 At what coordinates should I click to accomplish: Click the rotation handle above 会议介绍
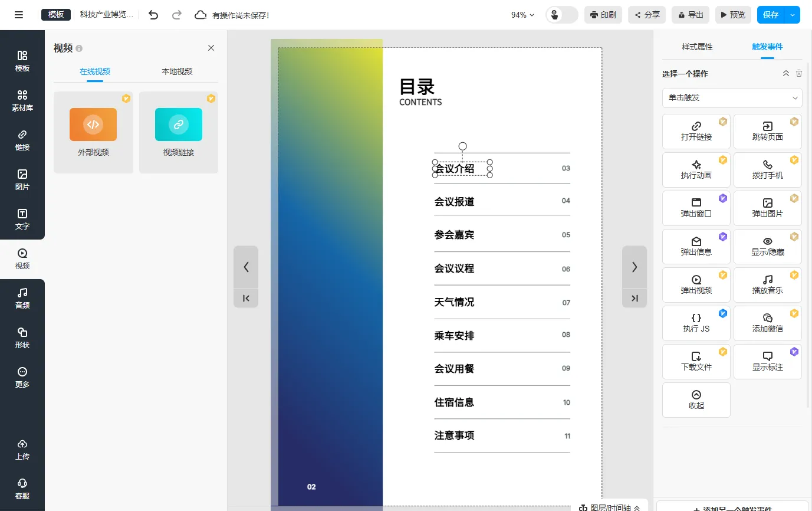[462, 146]
